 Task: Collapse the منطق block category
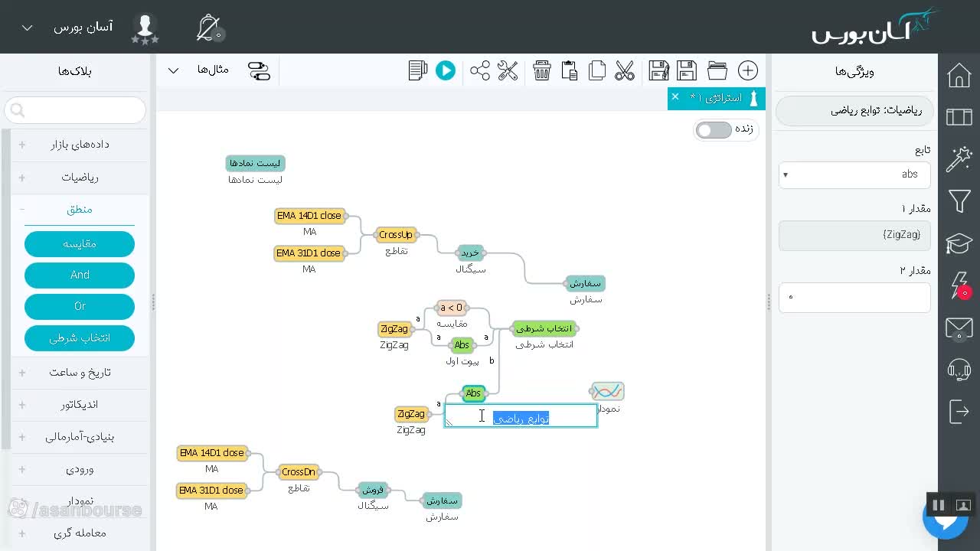coord(80,210)
